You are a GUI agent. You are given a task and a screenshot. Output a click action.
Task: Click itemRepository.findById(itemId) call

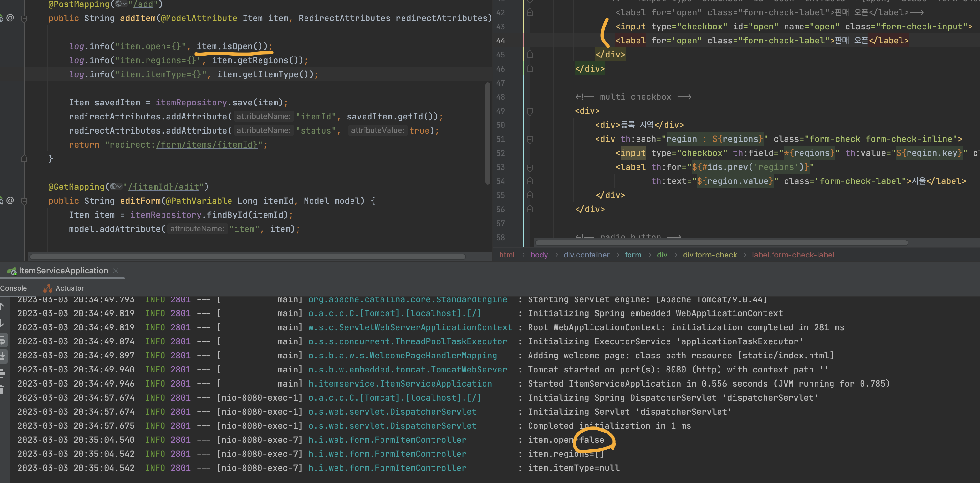pyautogui.click(x=209, y=215)
